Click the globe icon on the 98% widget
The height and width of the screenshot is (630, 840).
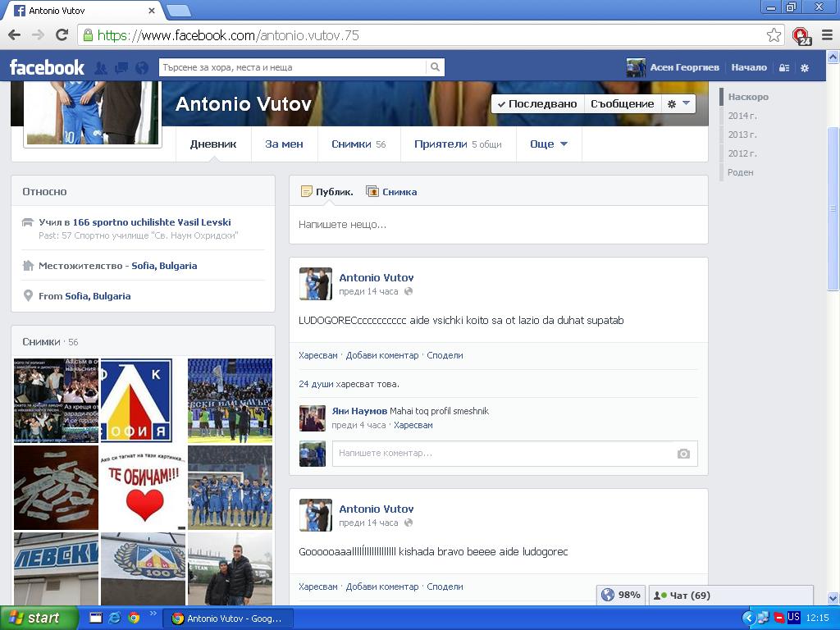tap(608, 595)
